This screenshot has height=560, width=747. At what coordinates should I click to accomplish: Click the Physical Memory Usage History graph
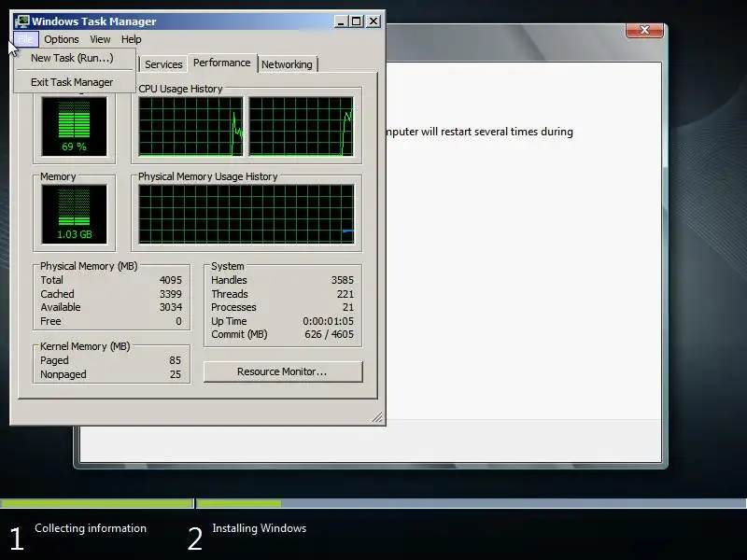(x=247, y=215)
